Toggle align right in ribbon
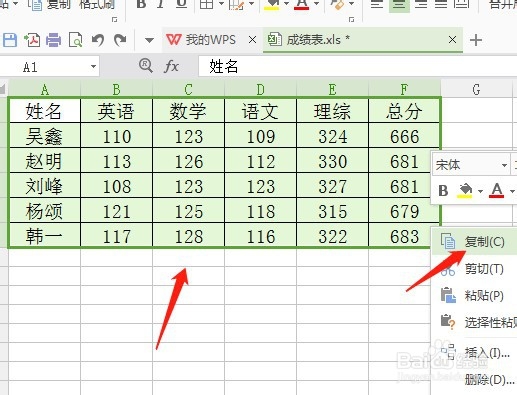 coord(421,5)
